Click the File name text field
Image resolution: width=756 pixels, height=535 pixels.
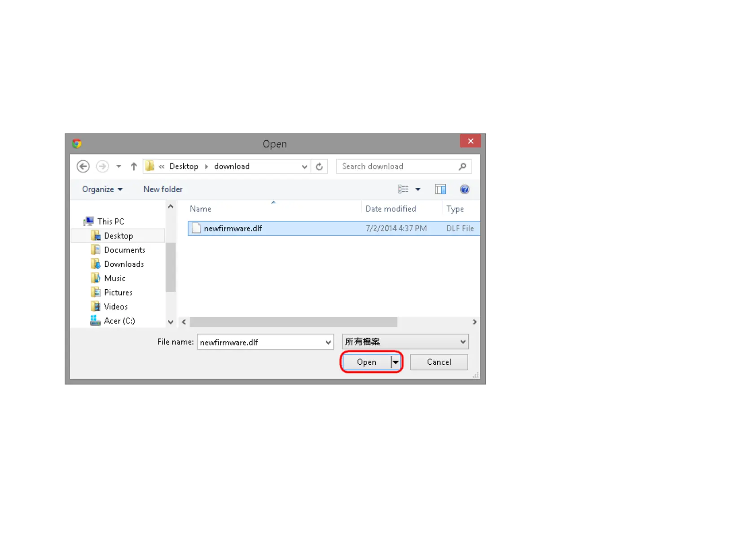pos(261,342)
